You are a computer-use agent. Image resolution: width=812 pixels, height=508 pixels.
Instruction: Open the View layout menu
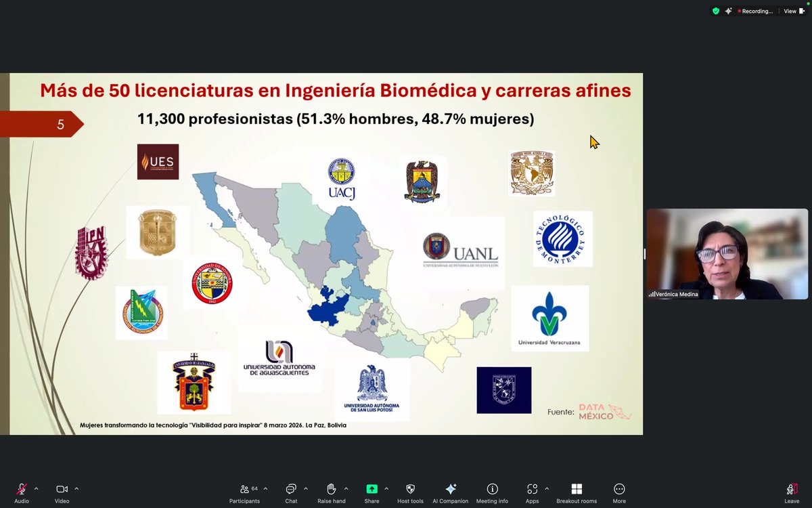point(793,11)
